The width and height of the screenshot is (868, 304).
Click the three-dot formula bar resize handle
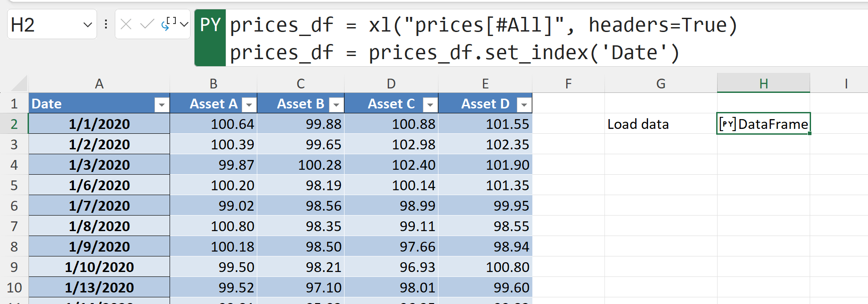(106, 24)
